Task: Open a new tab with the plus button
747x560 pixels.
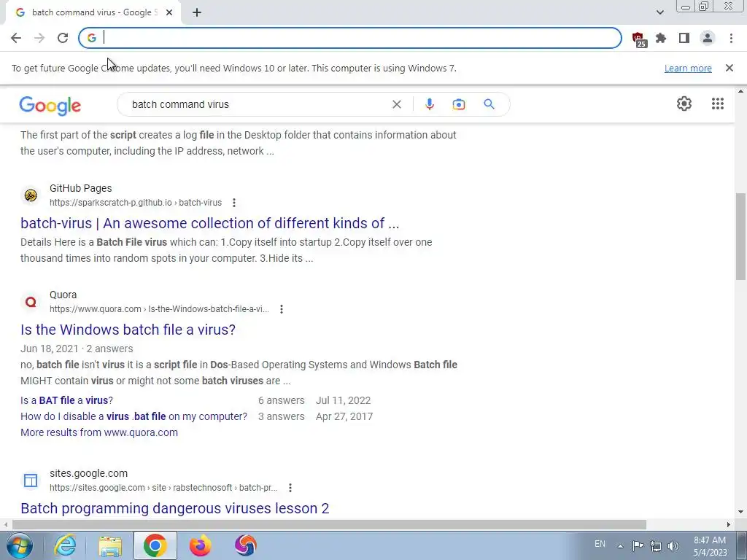Action: (x=197, y=13)
